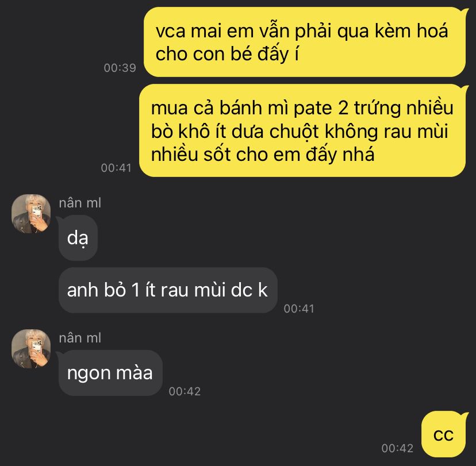
Task: Click the 00:39 timestamp
Action: point(120,68)
